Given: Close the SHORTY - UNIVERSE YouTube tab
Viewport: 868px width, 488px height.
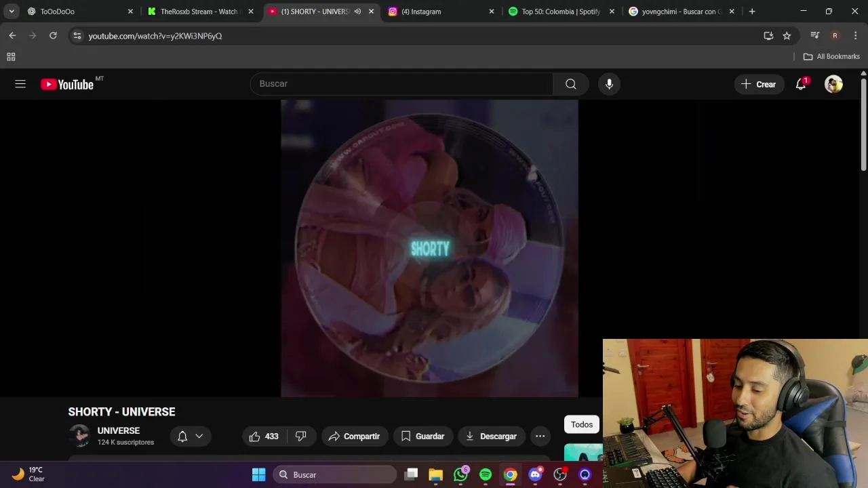Looking at the screenshot, I should click(x=371, y=12).
